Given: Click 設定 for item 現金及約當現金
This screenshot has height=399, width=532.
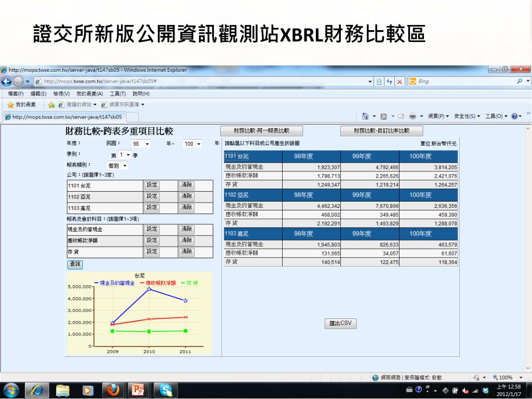Looking at the screenshot, I should (x=152, y=229).
